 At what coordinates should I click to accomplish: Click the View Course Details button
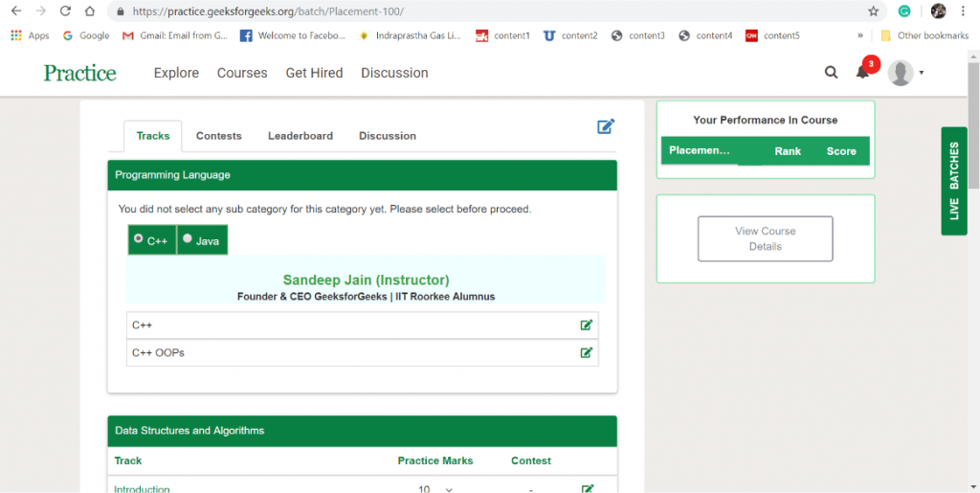pyautogui.click(x=766, y=238)
